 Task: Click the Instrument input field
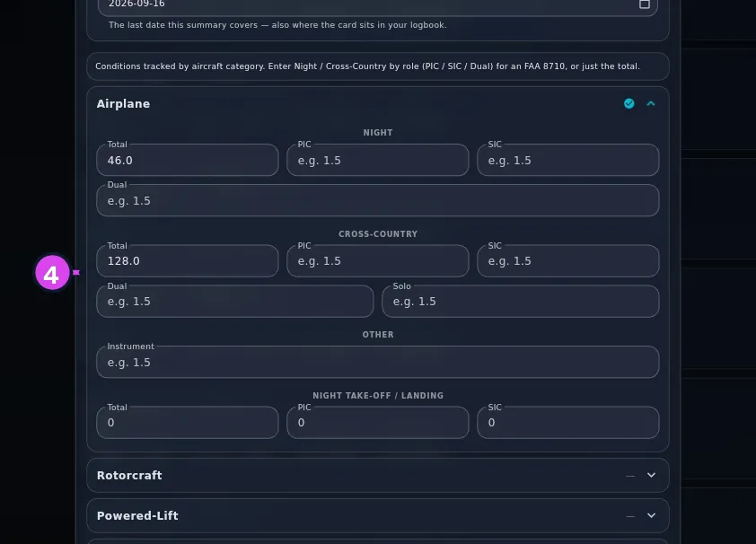377,362
